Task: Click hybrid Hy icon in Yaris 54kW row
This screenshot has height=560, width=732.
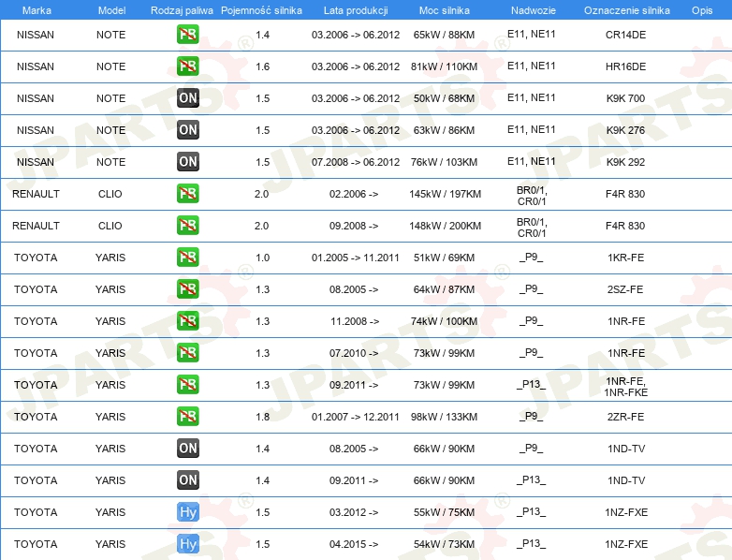Action: pos(187,544)
